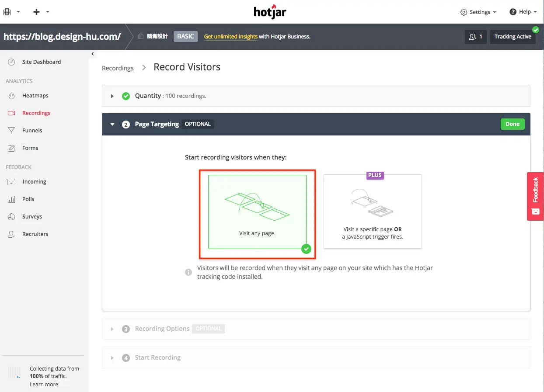The image size is (544, 392).
Task: Click the Incoming smiley icon
Action: pos(12,182)
